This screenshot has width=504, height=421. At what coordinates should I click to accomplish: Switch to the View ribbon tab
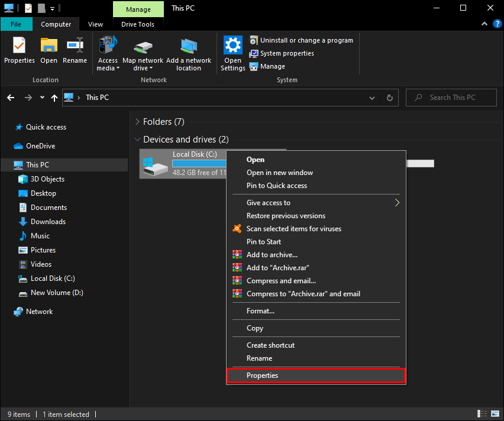click(x=95, y=24)
